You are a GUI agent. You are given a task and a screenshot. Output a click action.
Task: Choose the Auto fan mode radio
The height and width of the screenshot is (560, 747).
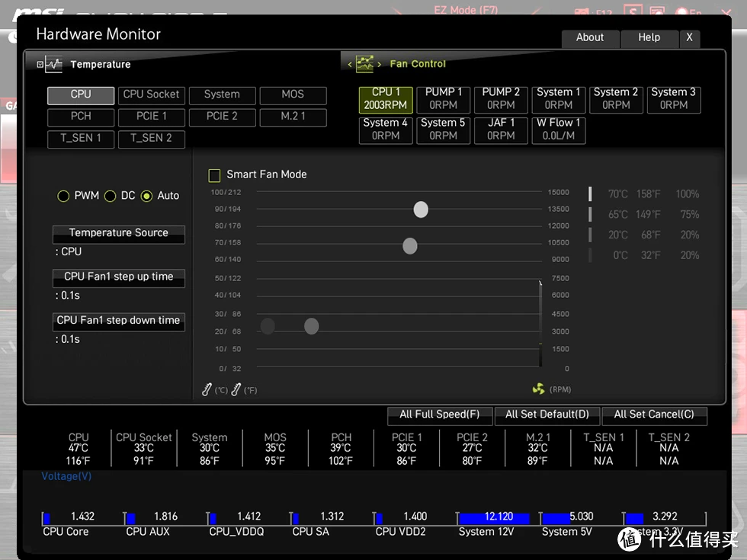(146, 197)
